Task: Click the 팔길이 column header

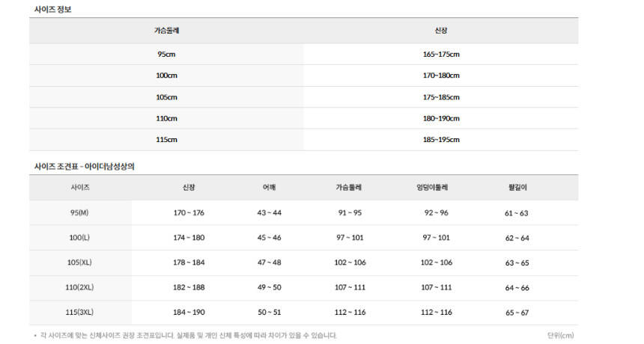Action: [x=517, y=187]
